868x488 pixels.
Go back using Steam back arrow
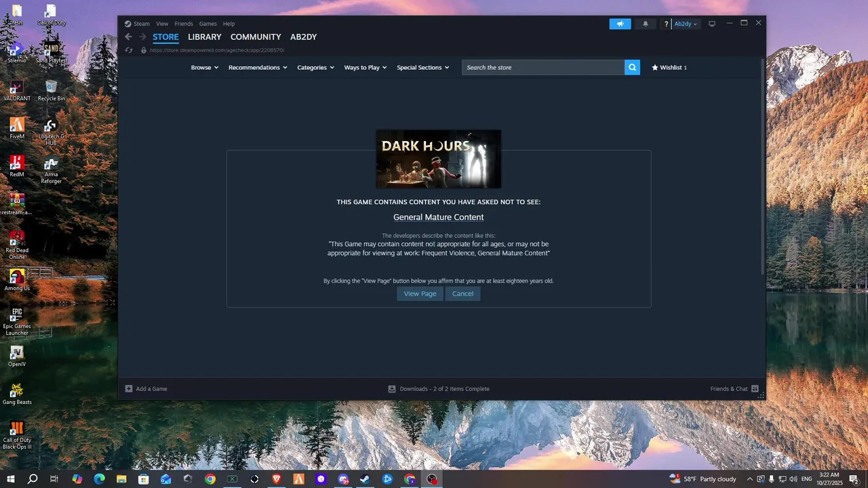click(128, 37)
